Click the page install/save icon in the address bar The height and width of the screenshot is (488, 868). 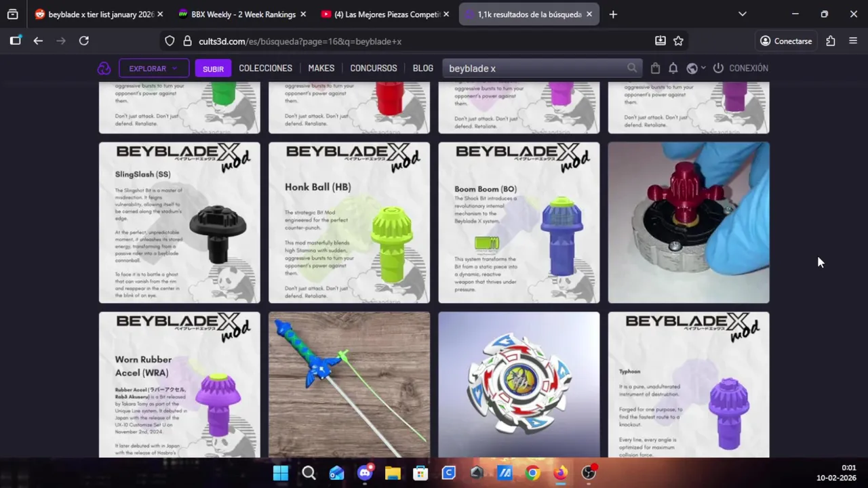660,41
